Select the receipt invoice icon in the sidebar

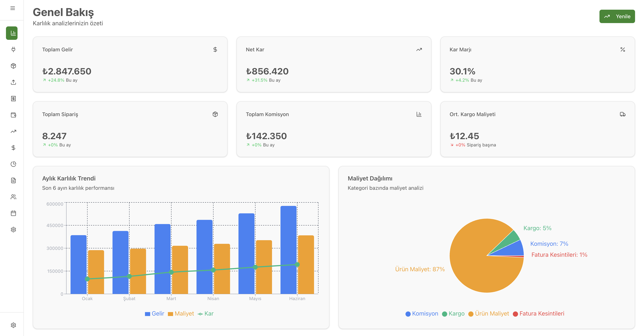(x=13, y=99)
